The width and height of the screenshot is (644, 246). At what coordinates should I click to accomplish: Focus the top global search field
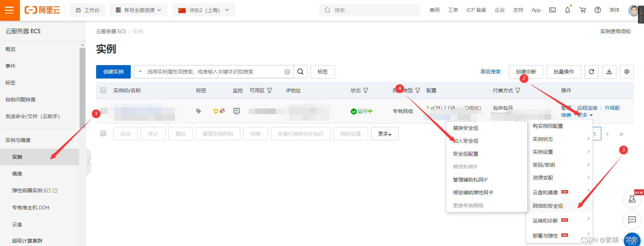tap(370, 10)
